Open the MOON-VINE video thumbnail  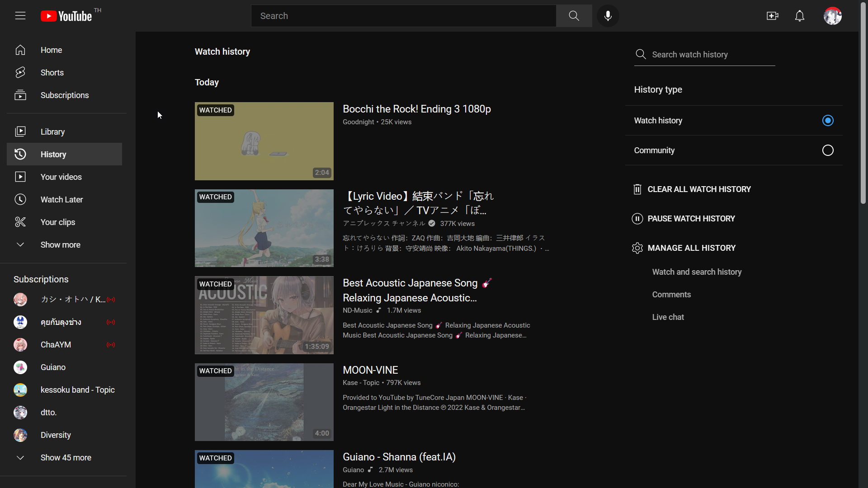(x=264, y=402)
